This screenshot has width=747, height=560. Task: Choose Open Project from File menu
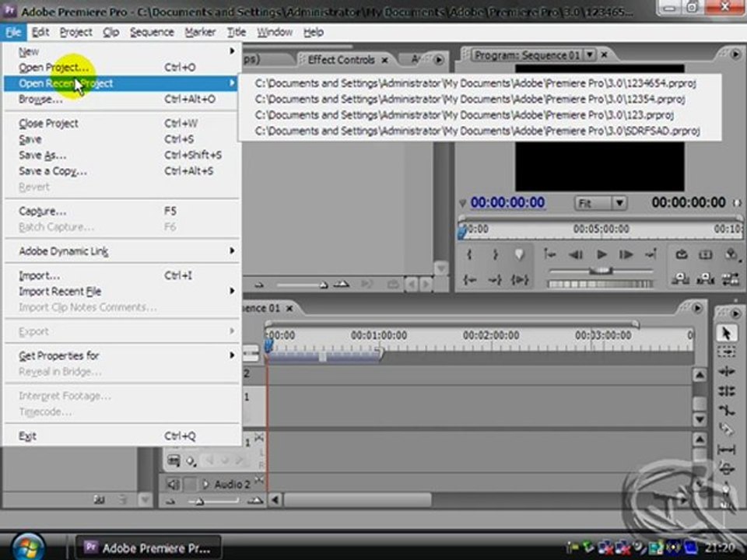coord(123,67)
